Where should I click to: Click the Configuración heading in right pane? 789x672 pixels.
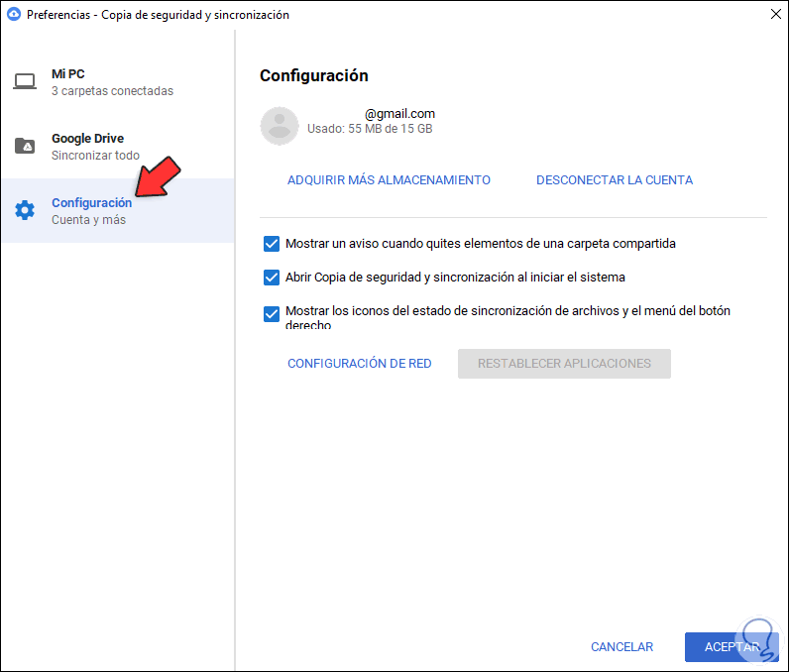[314, 75]
